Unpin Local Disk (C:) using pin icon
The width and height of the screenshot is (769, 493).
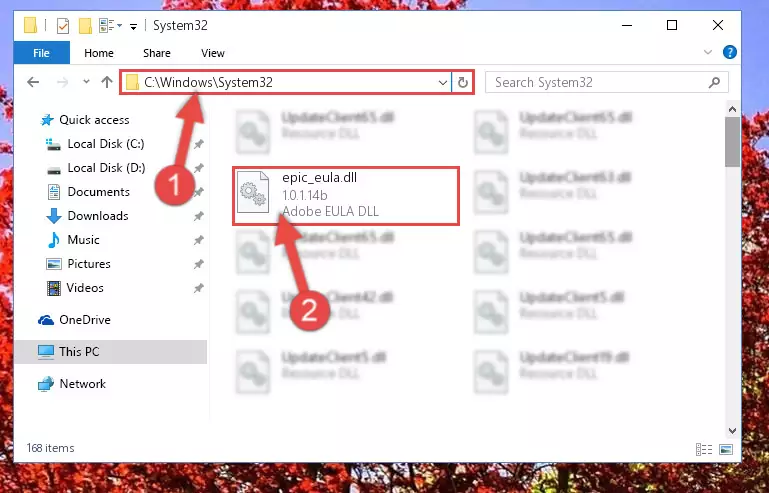pos(198,144)
